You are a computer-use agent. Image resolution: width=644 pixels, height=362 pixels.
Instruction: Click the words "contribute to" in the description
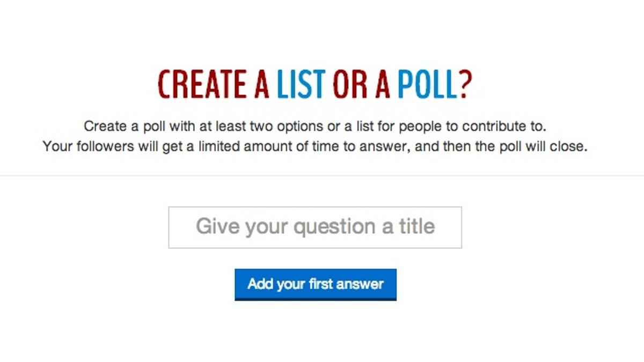coord(504,127)
